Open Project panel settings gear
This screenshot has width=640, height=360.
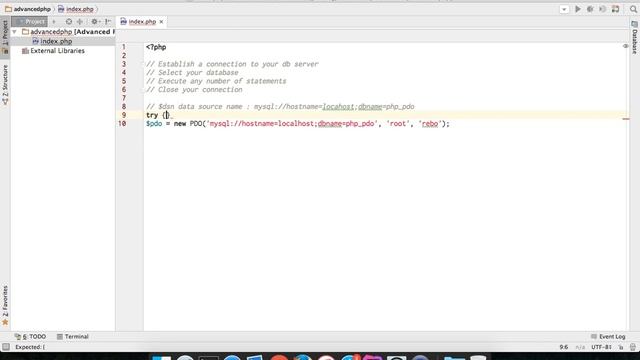95,22
